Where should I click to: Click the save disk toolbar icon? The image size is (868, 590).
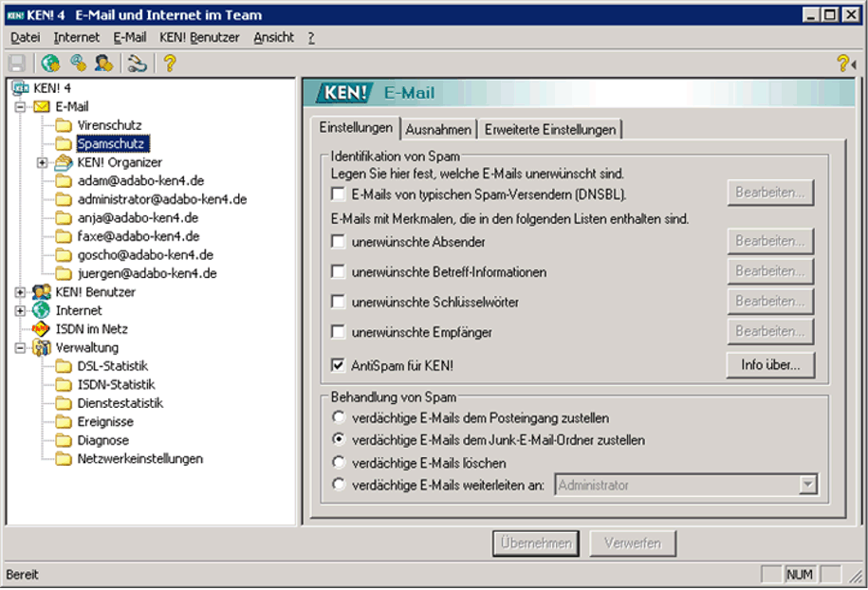click(17, 64)
